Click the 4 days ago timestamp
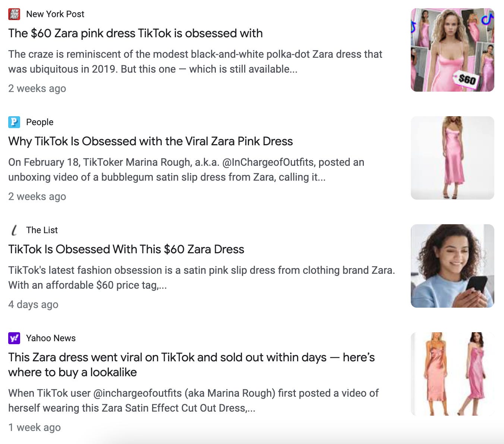Image resolution: width=504 pixels, height=444 pixels. [33, 304]
